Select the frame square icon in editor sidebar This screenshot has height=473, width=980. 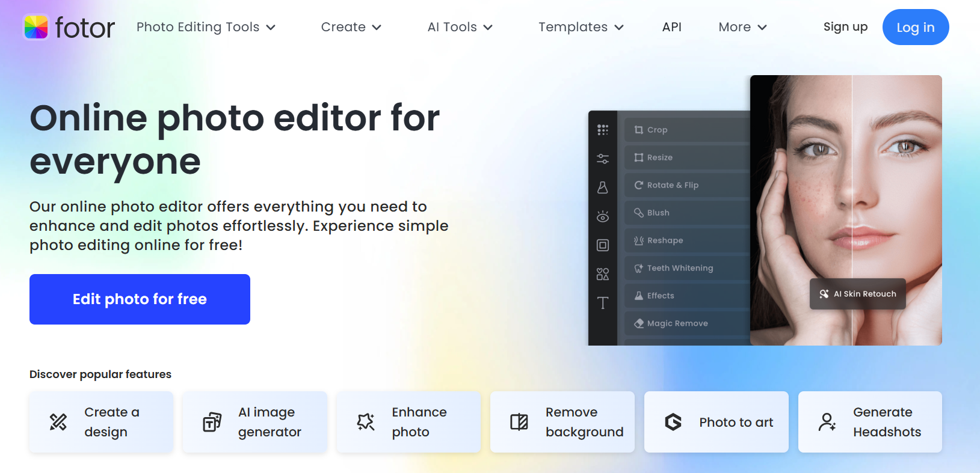[603, 245]
